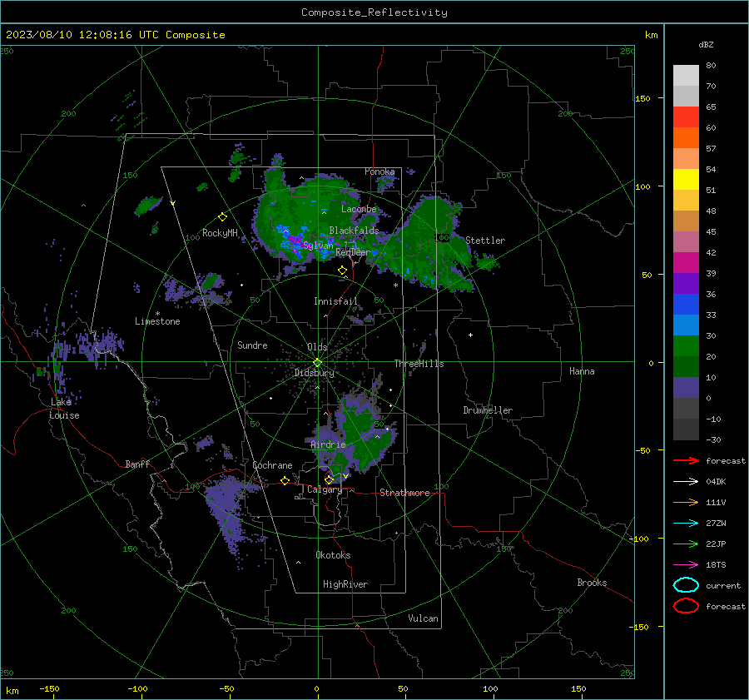Screen dimensions: 749x700
Task: Click the Olds label near radar center
Action: pos(317,347)
